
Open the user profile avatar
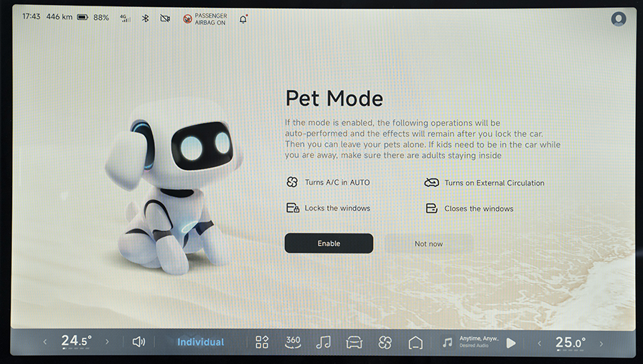(x=618, y=19)
